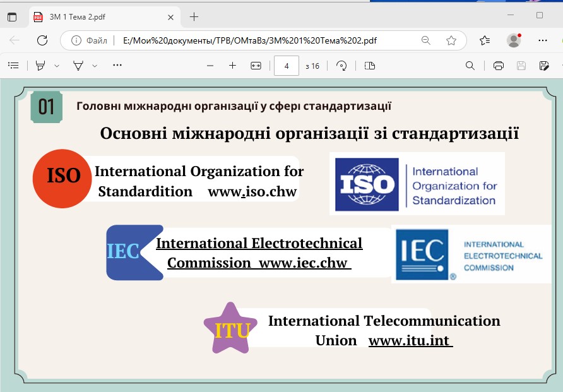Open the PDF table of contents
This screenshot has width=563, height=392.
coord(13,66)
